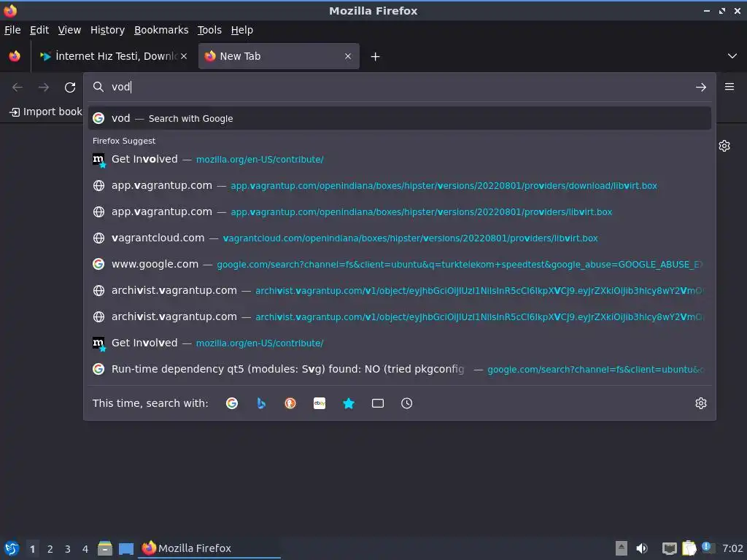Open vagrantup providers/download/libvirt.box suggestion
The height and width of the screenshot is (560, 747).
click(399, 186)
